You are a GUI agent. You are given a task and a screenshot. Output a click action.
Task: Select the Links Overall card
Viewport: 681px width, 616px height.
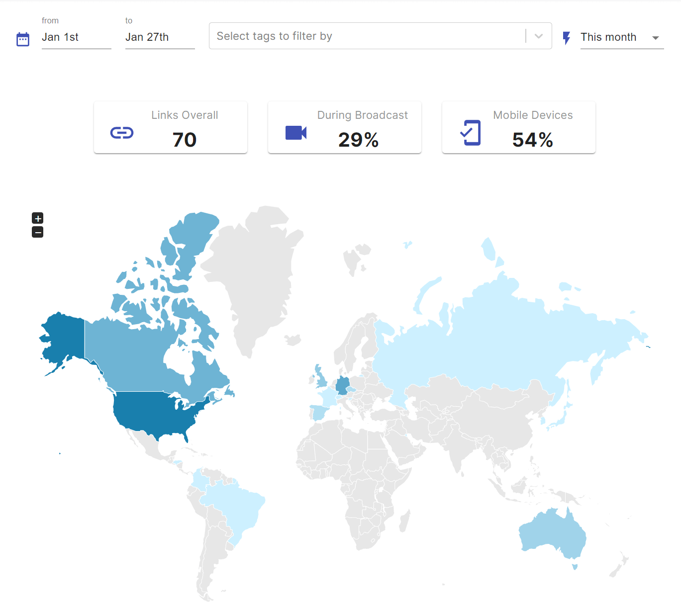171,128
